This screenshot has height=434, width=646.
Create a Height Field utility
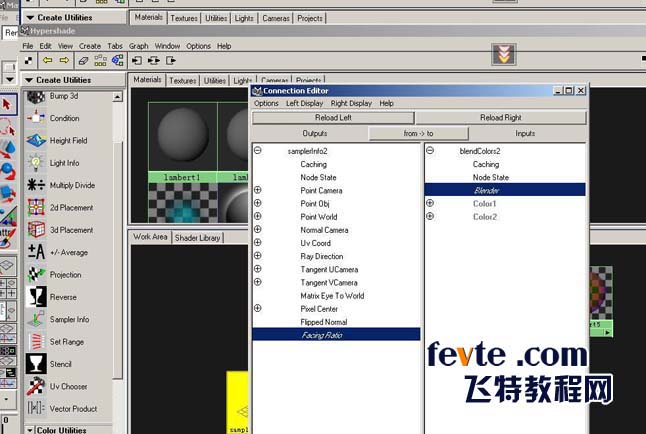pos(68,141)
